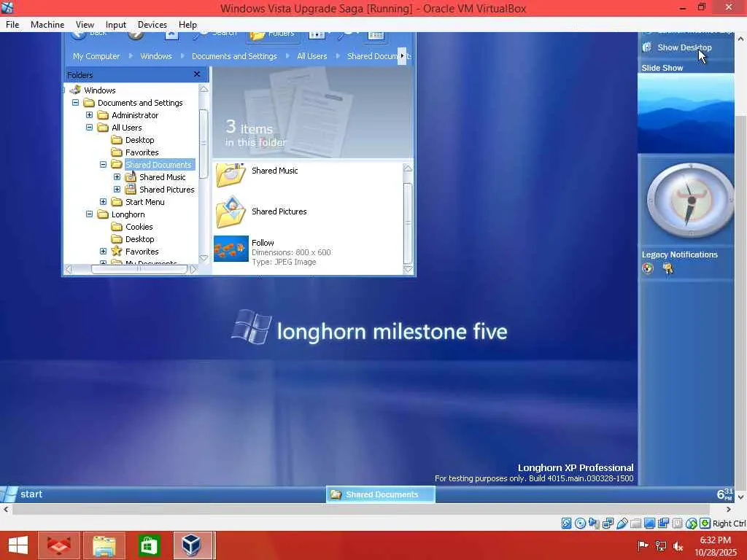This screenshot has height=560, width=747.
Task: Expand the Shared Pictures tree node
Action: [x=117, y=189]
